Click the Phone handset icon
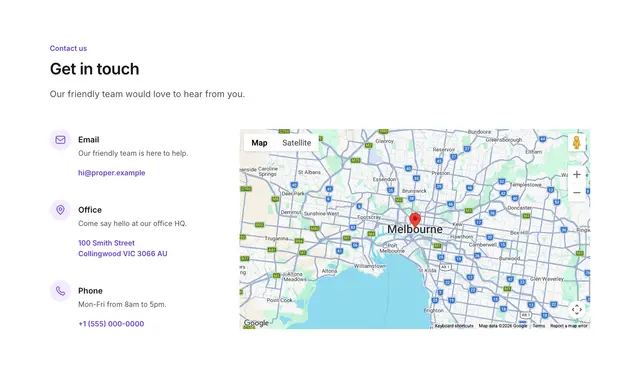This screenshot has width=640, height=372. pyautogui.click(x=60, y=291)
